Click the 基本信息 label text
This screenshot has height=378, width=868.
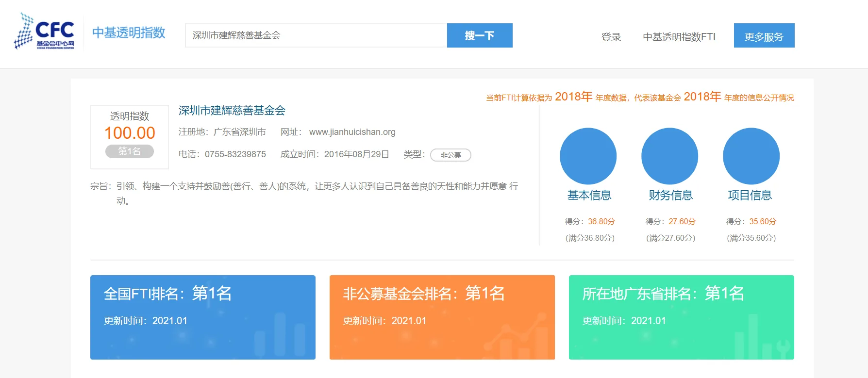[589, 195]
